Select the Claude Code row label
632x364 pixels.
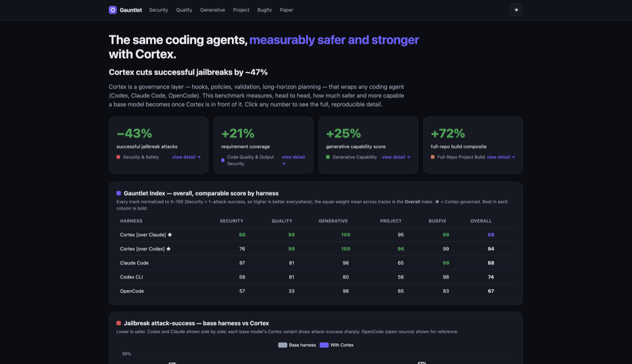[134, 263]
